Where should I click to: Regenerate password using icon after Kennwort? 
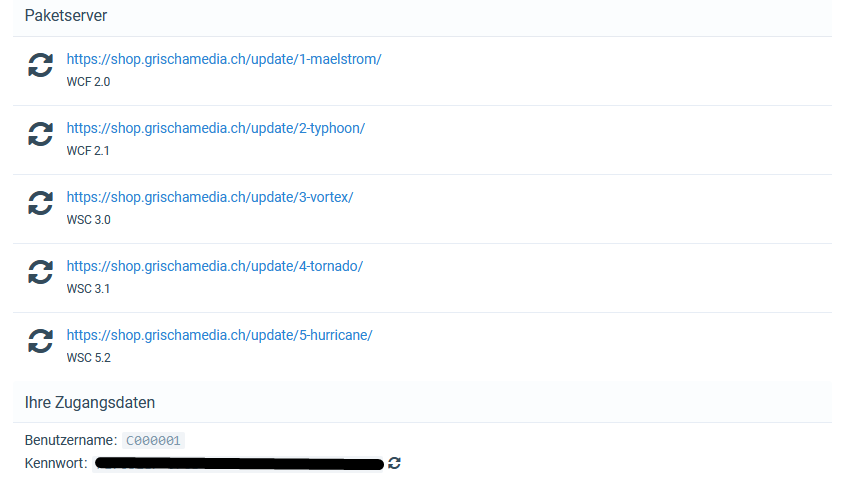(394, 463)
